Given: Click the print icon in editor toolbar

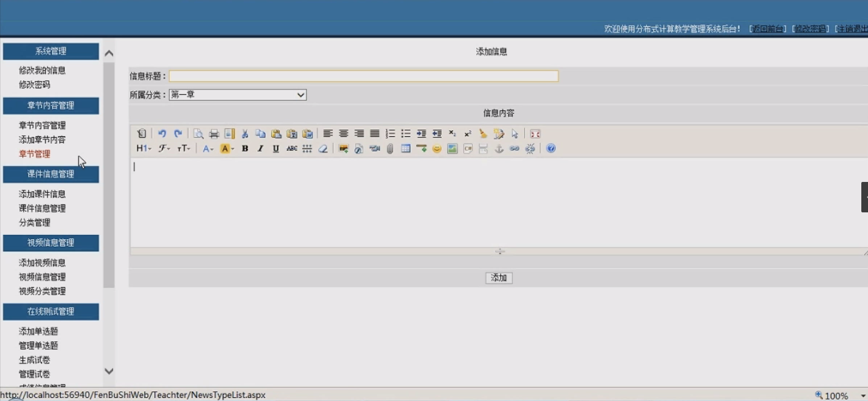Looking at the screenshot, I should coord(214,134).
